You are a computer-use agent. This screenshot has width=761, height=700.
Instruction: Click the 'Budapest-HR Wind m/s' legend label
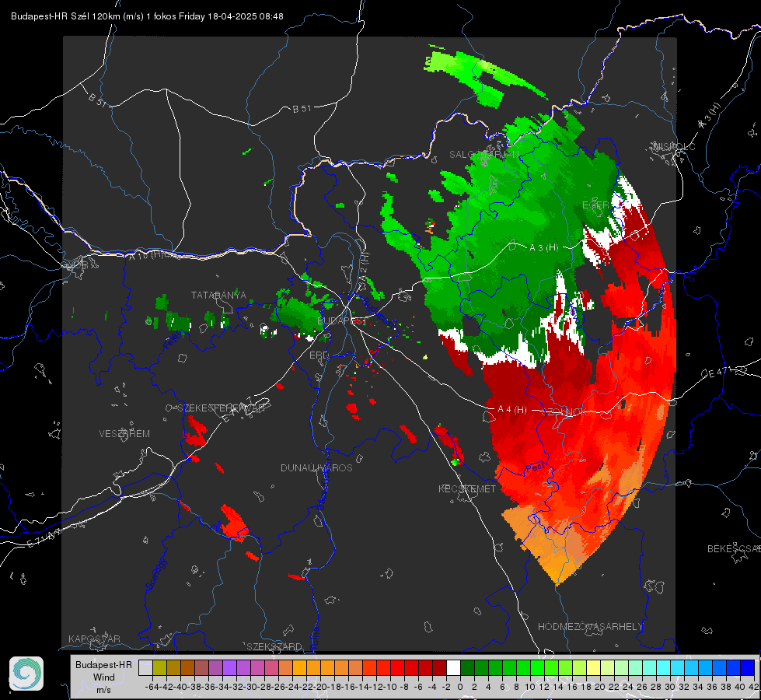click(x=103, y=677)
